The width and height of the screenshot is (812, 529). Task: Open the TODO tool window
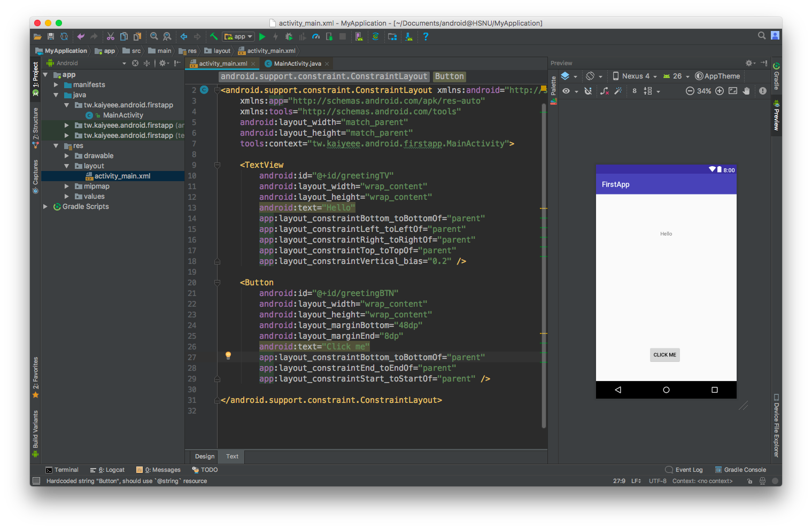205,470
